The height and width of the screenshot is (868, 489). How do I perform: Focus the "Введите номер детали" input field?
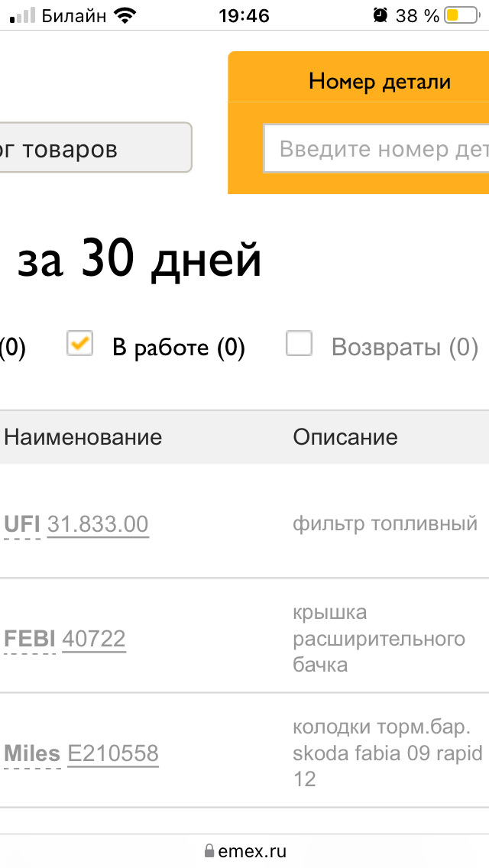point(377,148)
